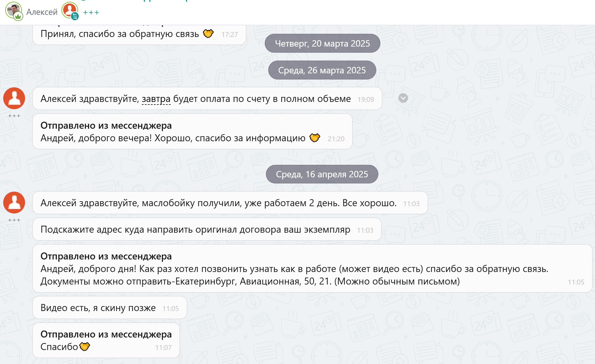The image size is (595, 364).
Task: Click the green crown badge on Алексей's avatar
Action: tap(18, 17)
